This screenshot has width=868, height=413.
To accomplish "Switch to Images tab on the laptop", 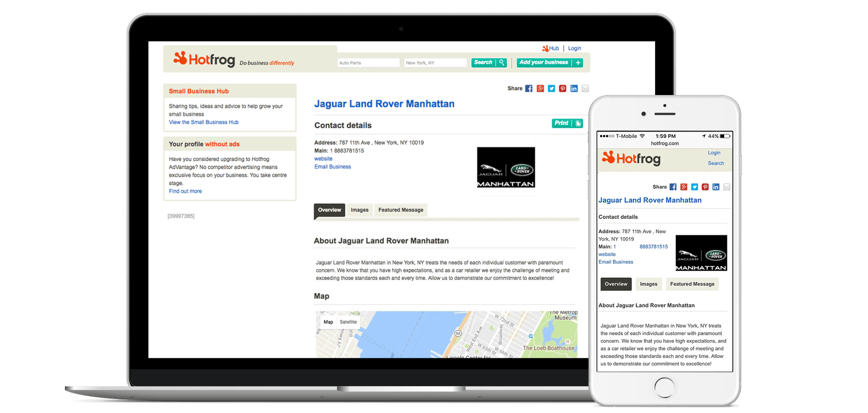I will click(x=360, y=210).
